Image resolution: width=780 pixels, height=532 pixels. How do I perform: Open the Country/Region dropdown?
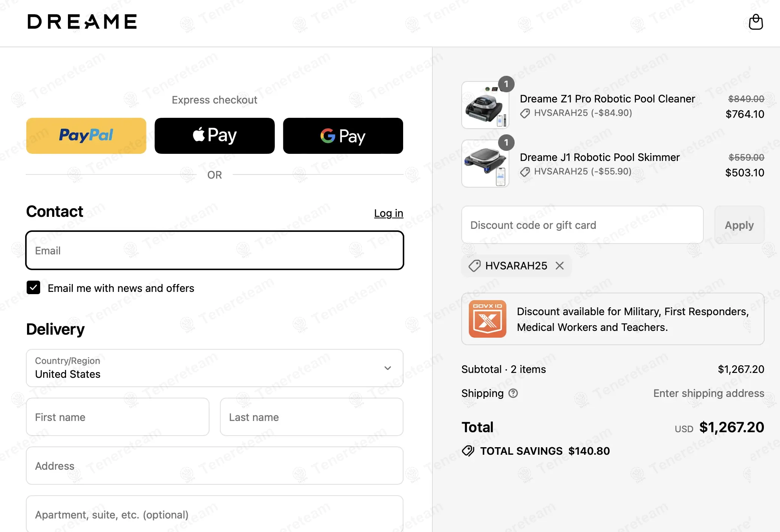[x=215, y=368]
